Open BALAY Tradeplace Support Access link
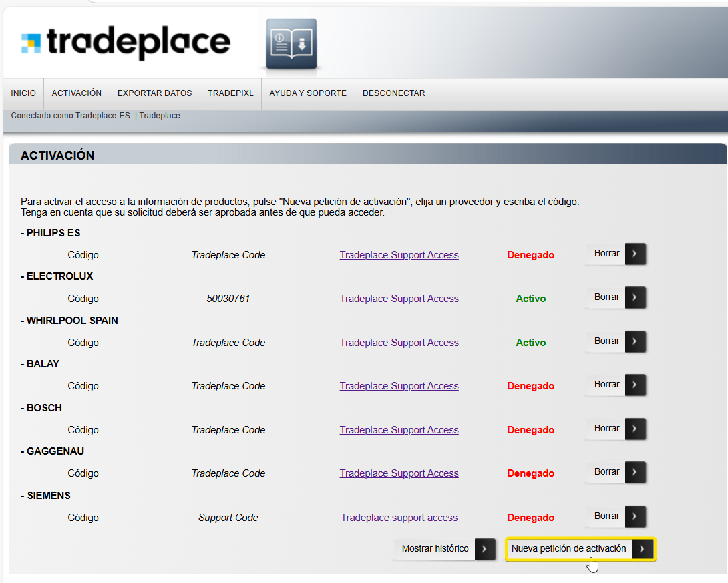 click(399, 386)
